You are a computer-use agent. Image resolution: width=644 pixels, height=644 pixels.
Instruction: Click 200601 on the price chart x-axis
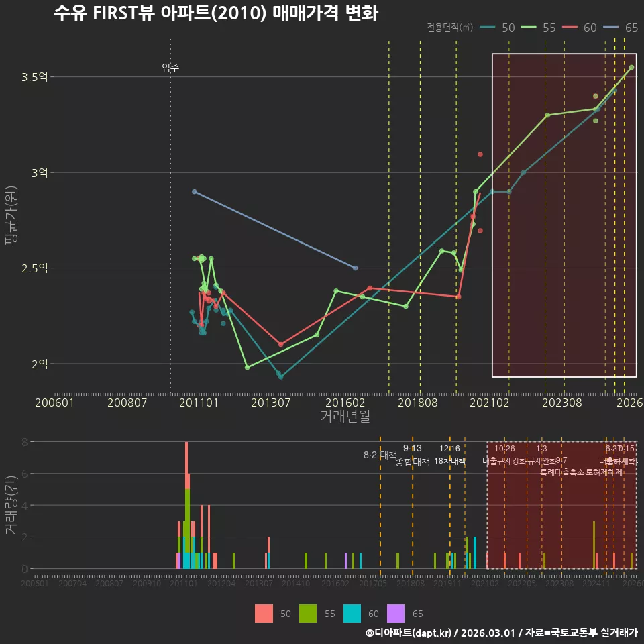(54, 402)
